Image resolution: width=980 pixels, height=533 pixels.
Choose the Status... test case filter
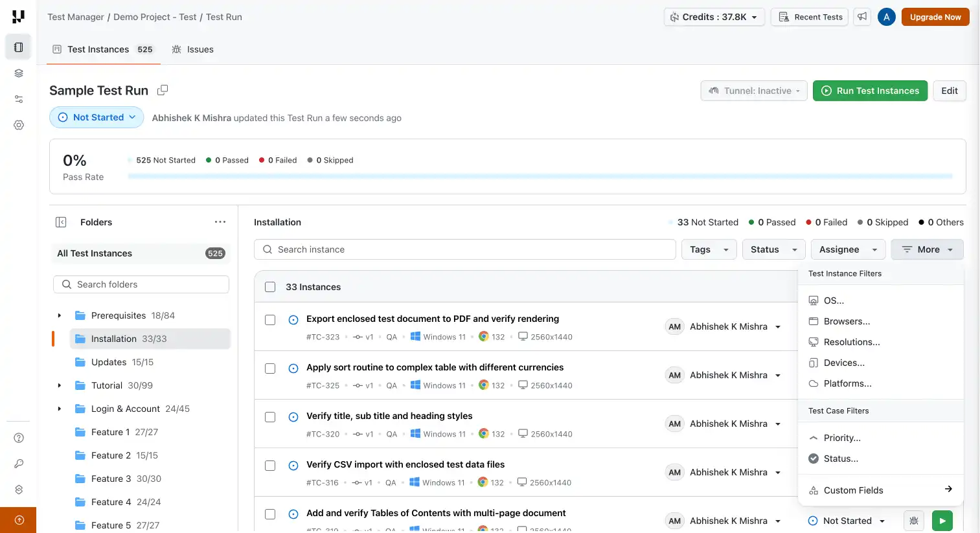[880, 459]
